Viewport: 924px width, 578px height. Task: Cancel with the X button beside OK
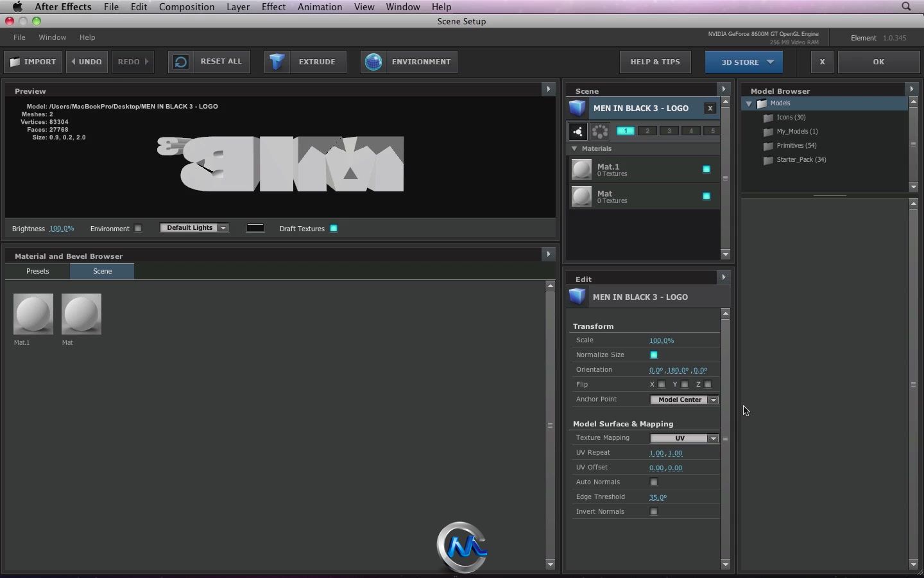[x=822, y=62]
